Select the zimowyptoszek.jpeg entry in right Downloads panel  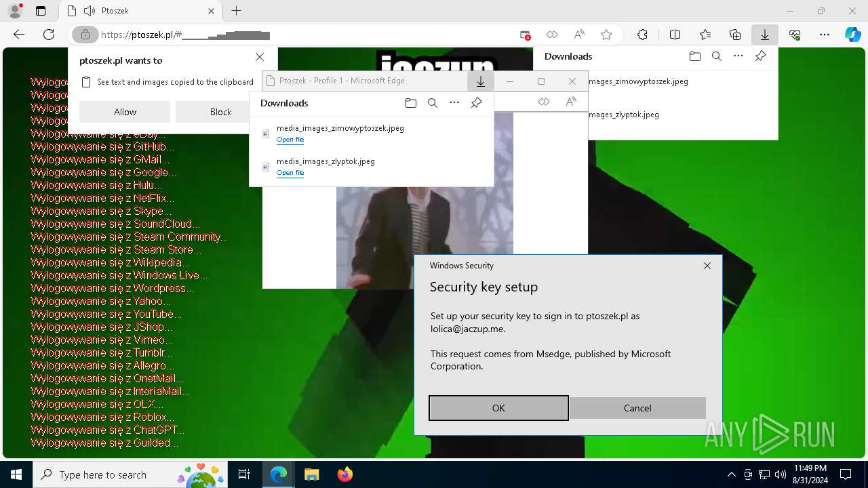click(638, 81)
